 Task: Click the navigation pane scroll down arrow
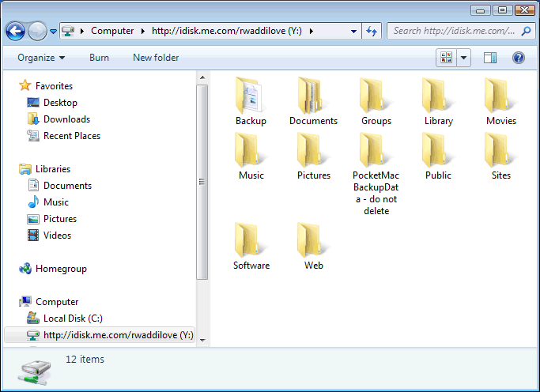click(x=202, y=340)
